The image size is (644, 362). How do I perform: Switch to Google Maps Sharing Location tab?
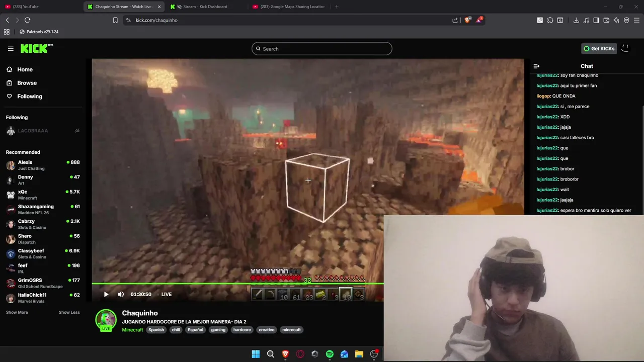(x=289, y=7)
